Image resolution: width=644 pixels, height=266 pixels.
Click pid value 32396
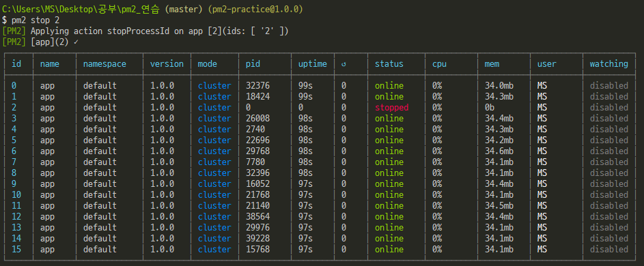click(x=258, y=173)
